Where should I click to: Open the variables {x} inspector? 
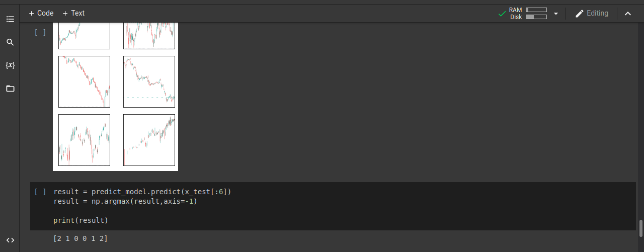(x=10, y=65)
